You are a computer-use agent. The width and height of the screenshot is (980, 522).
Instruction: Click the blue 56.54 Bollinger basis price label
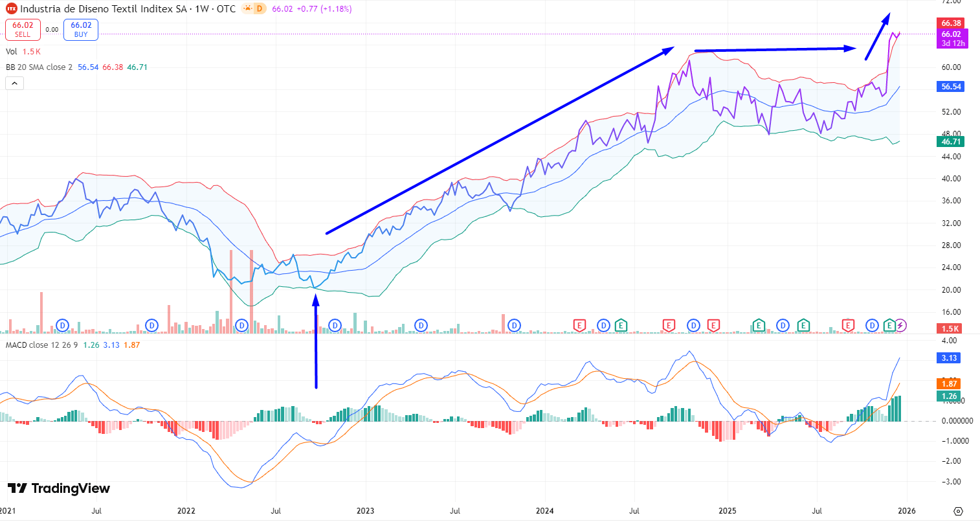950,87
